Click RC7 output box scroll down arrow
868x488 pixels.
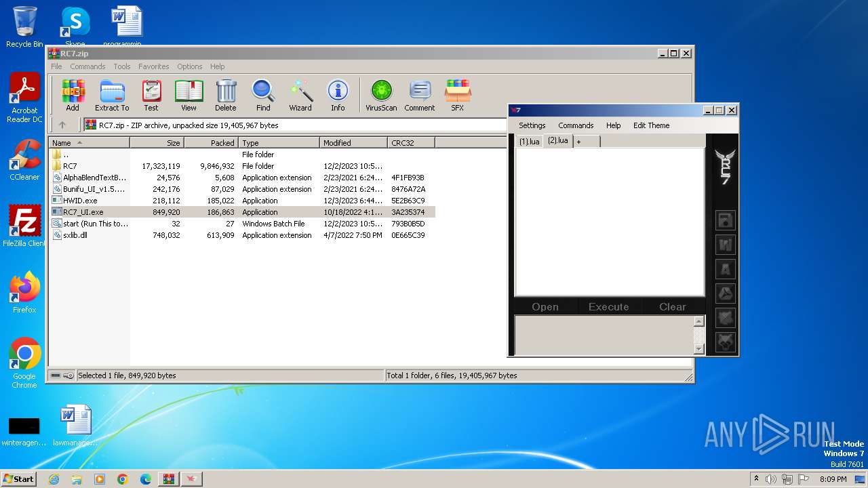699,349
